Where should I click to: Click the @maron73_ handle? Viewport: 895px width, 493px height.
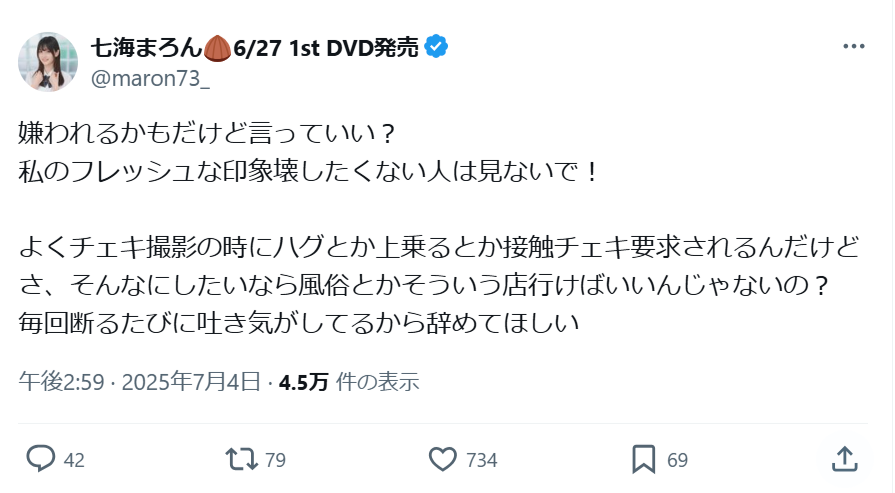pyautogui.click(x=150, y=79)
